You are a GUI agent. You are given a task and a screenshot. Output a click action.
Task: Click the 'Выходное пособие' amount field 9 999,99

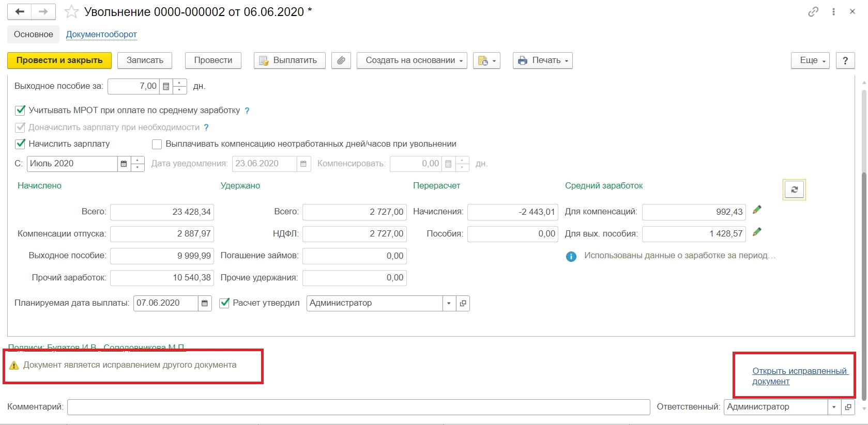click(162, 256)
